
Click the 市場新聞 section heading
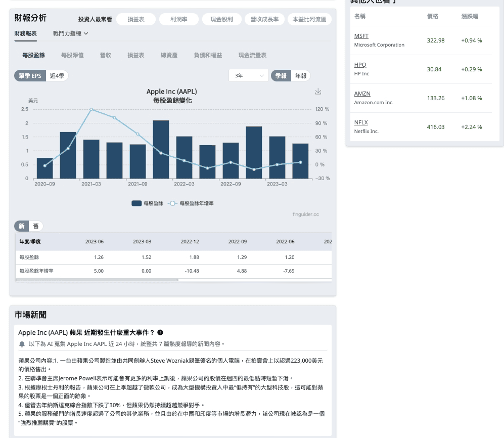[x=30, y=315]
